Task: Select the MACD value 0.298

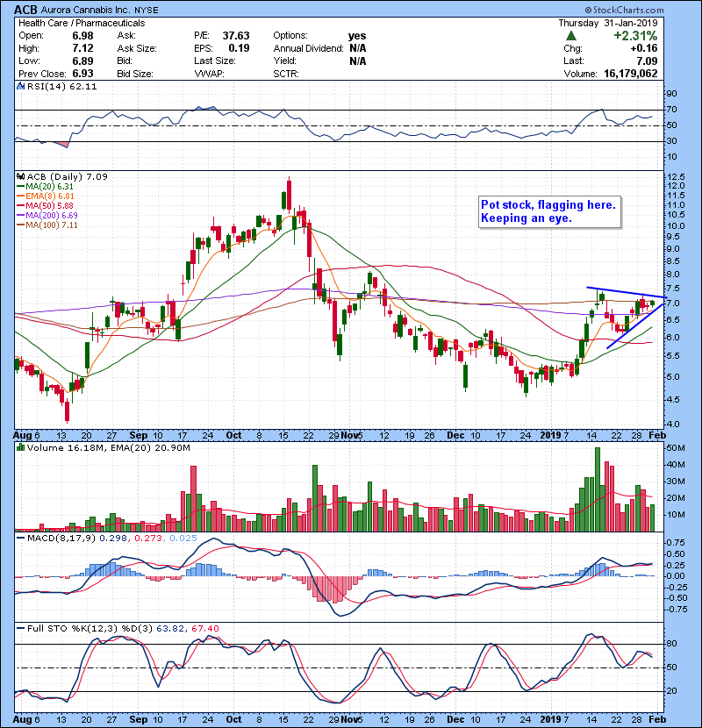Action: click(x=113, y=539)
